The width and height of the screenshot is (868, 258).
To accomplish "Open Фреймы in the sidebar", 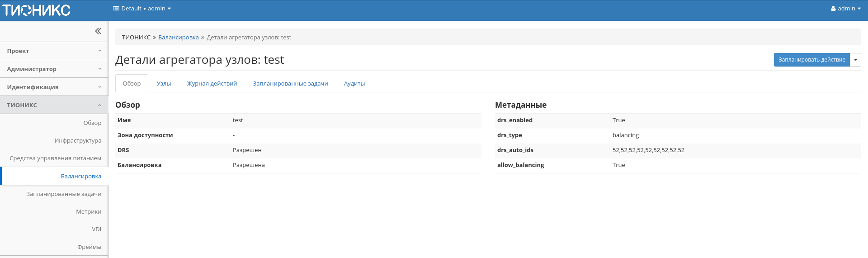I will pos(89,247).
